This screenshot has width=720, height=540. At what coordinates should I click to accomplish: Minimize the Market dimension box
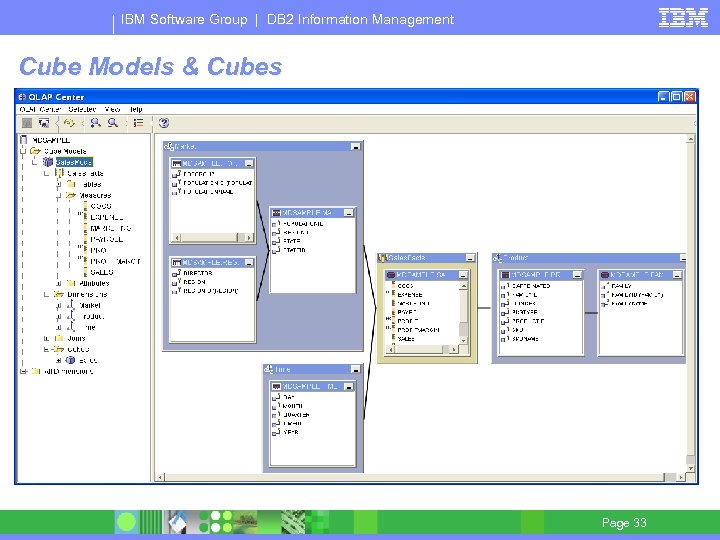coord(355,146)
